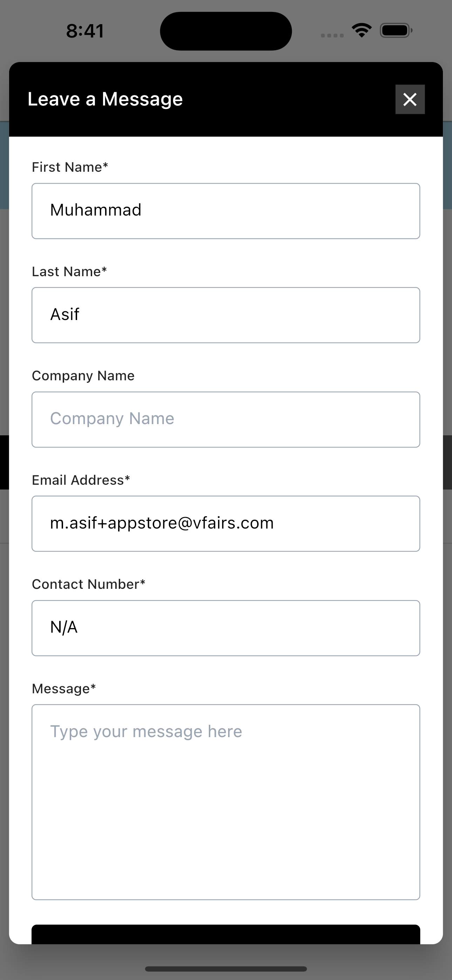Screen dimensions: 452x980
Task: Focus the Last Name field containing Asif
Action: [226, 315]
